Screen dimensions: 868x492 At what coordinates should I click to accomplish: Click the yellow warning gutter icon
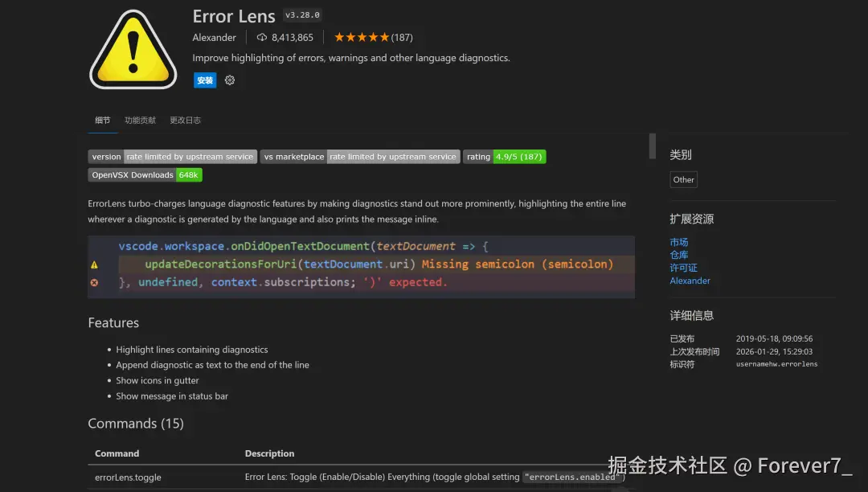[95, 265]
